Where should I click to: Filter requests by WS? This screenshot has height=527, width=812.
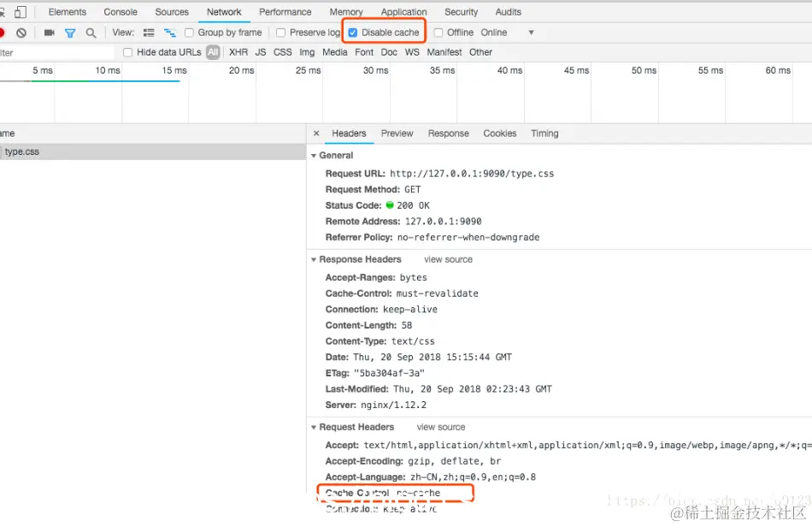point(412,52)
